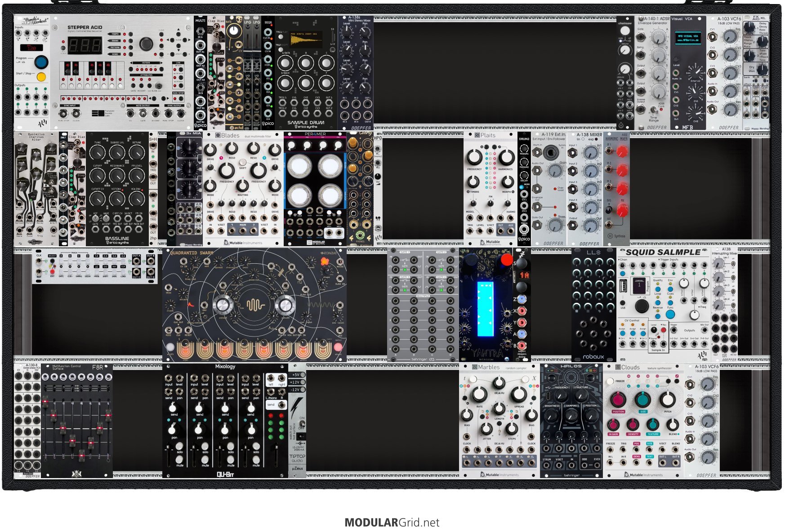Click the Attack (A) knob on A-140-1 ADSR
Screen dimensions: 785x532
658,37
